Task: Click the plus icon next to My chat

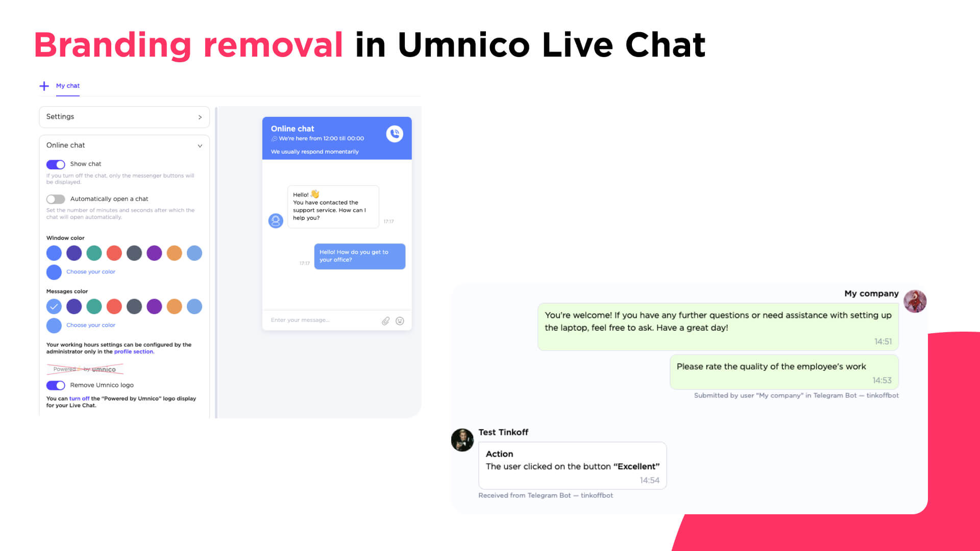Action: (x=44, y=85)
